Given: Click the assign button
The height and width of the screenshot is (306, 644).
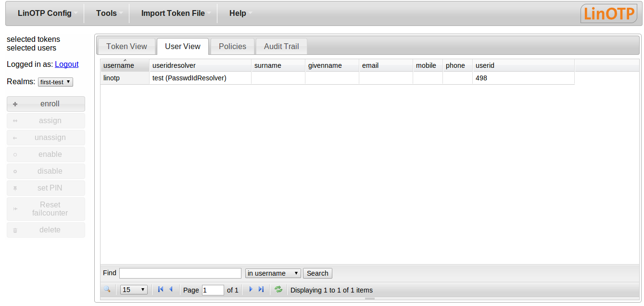Looking at the screenshot, I should (46, 121).
